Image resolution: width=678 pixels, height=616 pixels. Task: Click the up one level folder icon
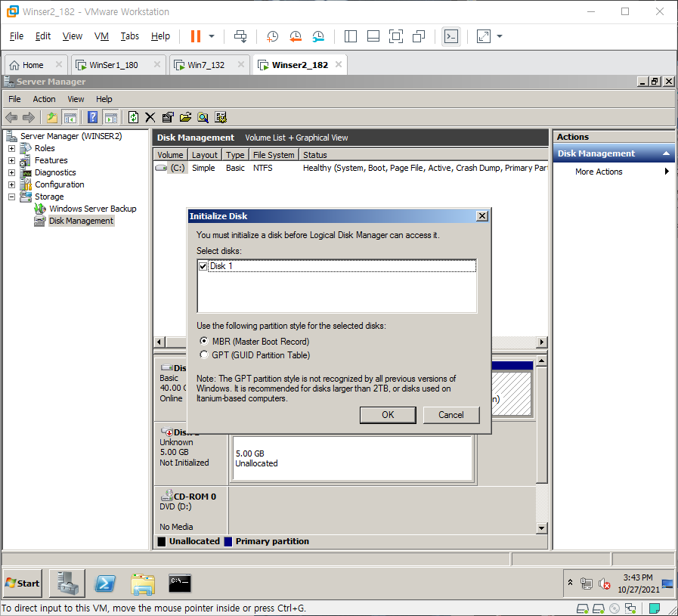52,117
